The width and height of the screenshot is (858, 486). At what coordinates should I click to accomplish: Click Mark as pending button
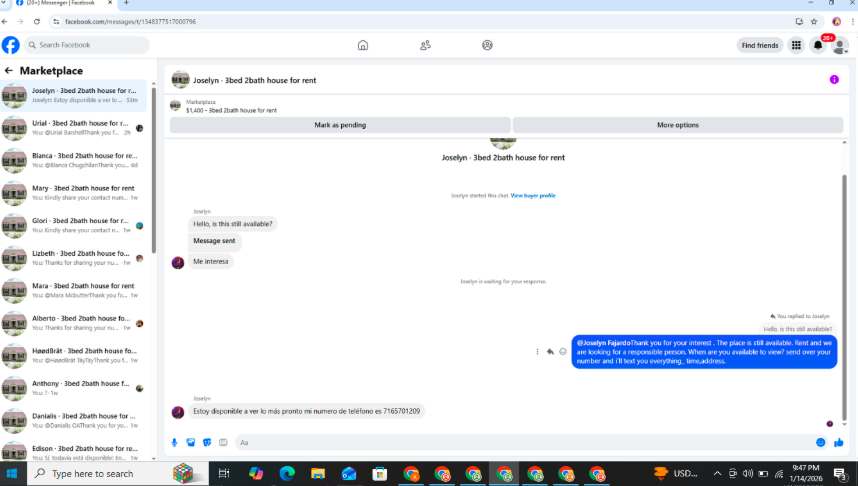340,125
